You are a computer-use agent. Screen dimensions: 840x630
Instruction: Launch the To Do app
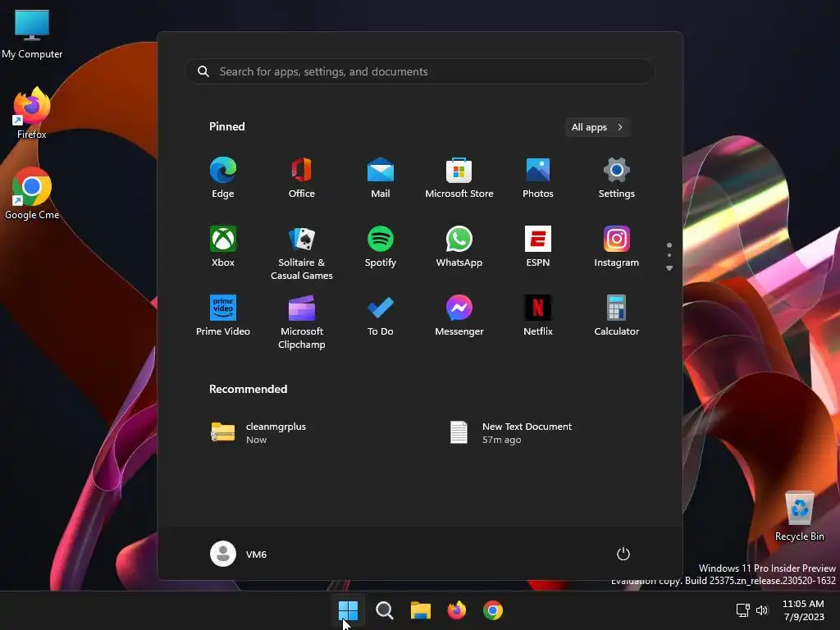pos(381,316)
